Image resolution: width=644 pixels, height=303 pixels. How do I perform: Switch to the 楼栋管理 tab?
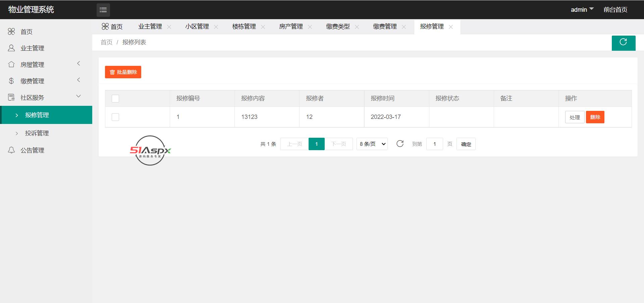244,27
